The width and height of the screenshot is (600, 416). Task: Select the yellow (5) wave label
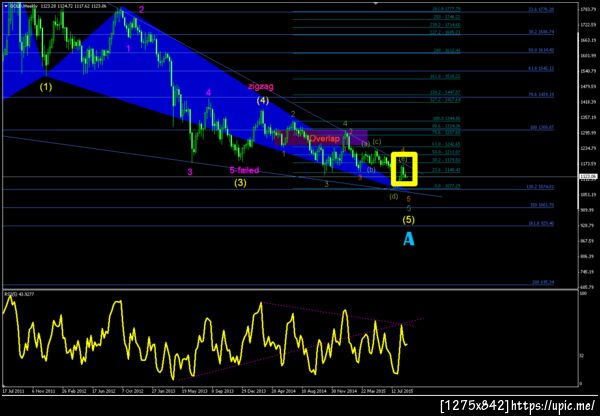[x=409, y=220]
